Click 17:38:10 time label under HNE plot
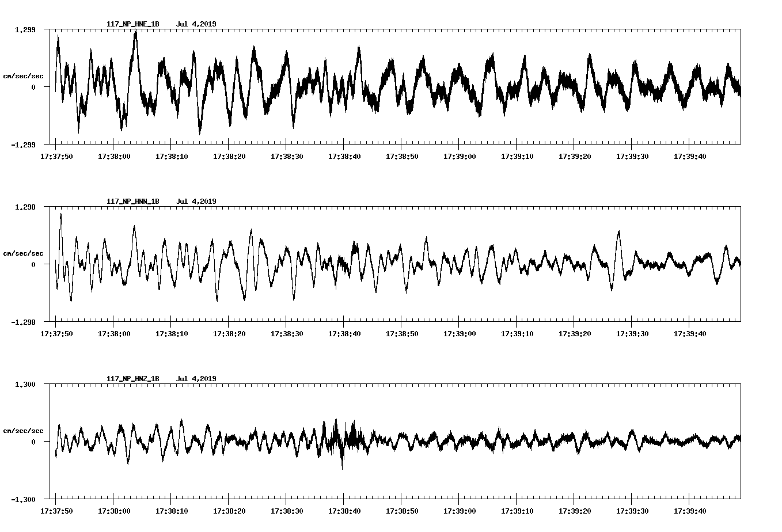This screenshot has width=782, height=532. tap(171, 156)
